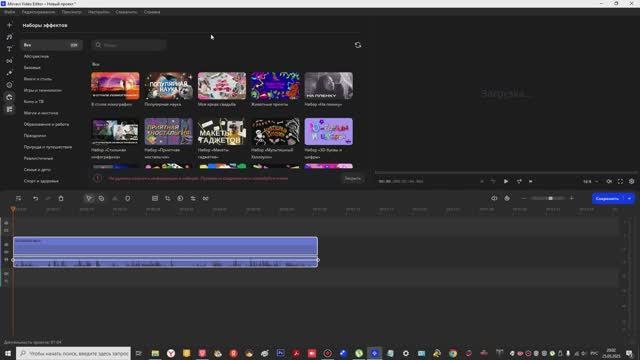The height and width of the screenshot is (360, 640).
Task: Select the 'Реалистичные' category
Action: 38,158
